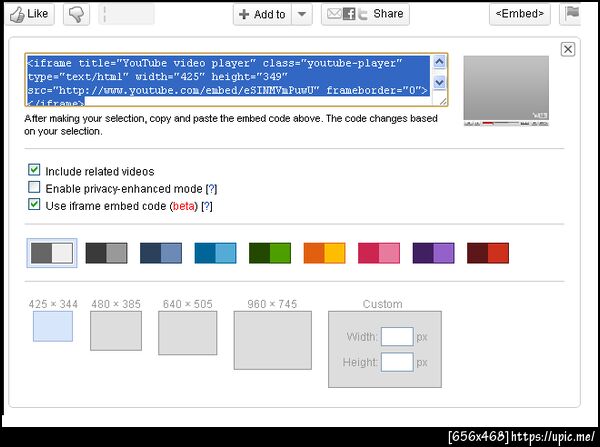Select the green color theme

point(270,253)
